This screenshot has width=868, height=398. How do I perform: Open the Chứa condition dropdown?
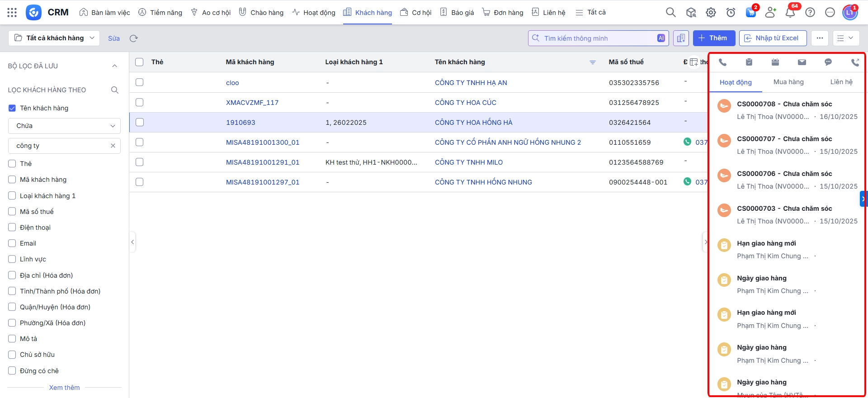click(x=64, y=126)
